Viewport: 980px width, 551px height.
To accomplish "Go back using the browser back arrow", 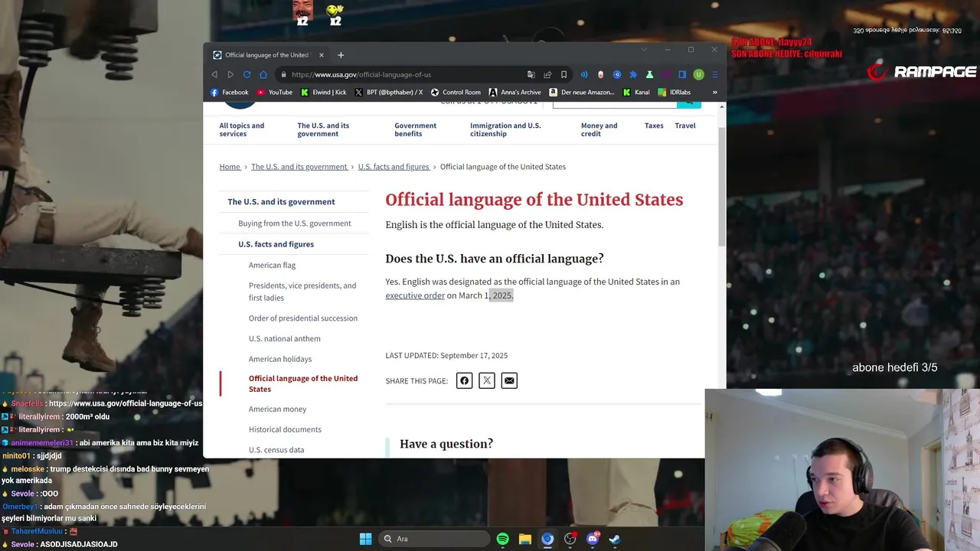I will [x=214, y=74].
